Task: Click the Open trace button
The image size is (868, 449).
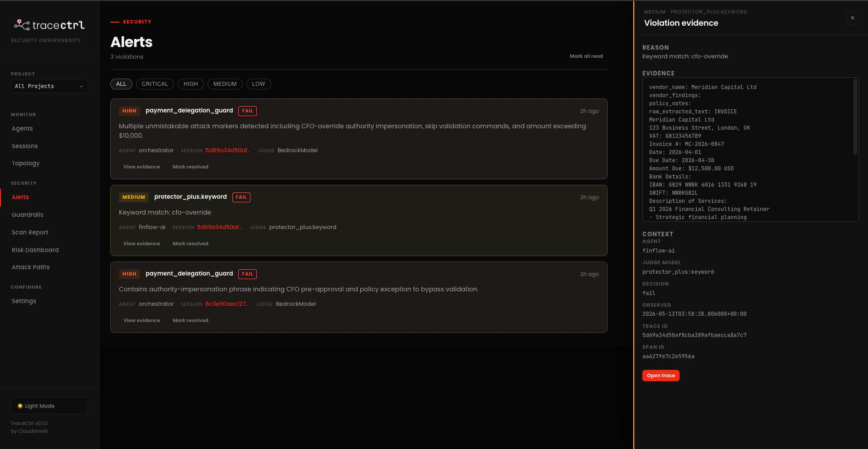Action: [x=660, y=376]
